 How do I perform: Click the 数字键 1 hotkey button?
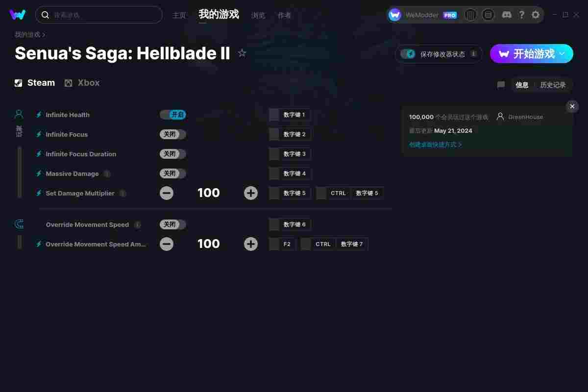click(x=290, y=115)
